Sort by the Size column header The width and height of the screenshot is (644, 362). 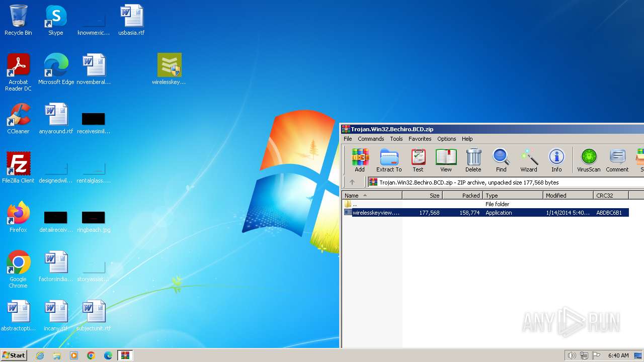click(423, 196)
